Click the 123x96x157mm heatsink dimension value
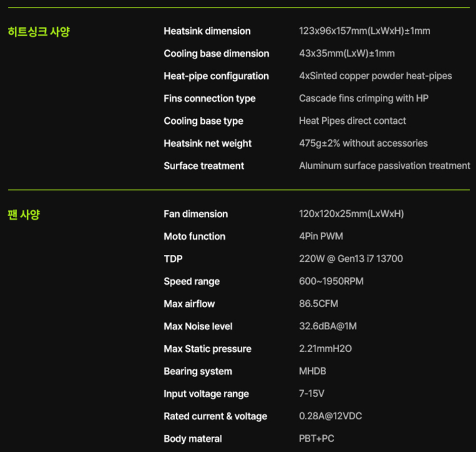476x452 pixels. 365,31
